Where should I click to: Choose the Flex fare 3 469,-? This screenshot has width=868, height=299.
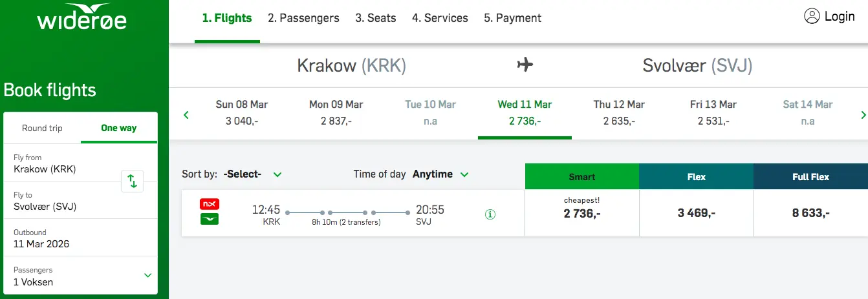point(696,213)
